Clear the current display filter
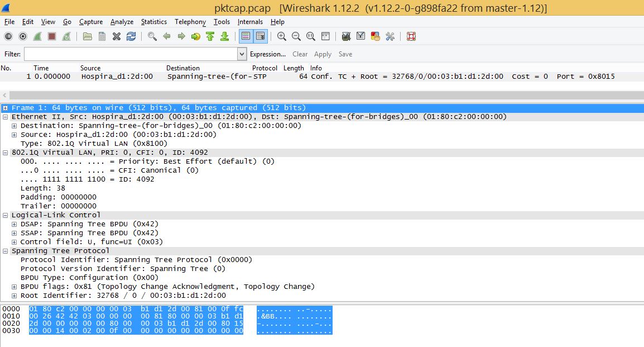The image size is (644, 347). tap(300, 54)
